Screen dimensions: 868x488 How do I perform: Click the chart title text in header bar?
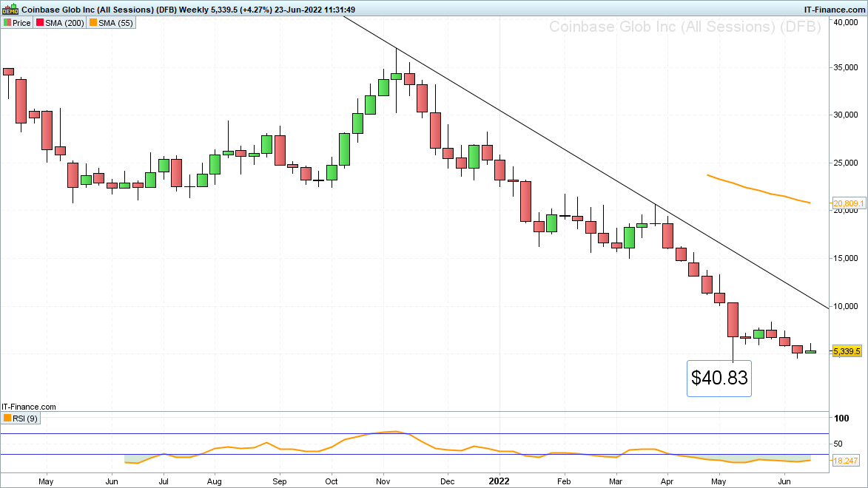(188, 10)
